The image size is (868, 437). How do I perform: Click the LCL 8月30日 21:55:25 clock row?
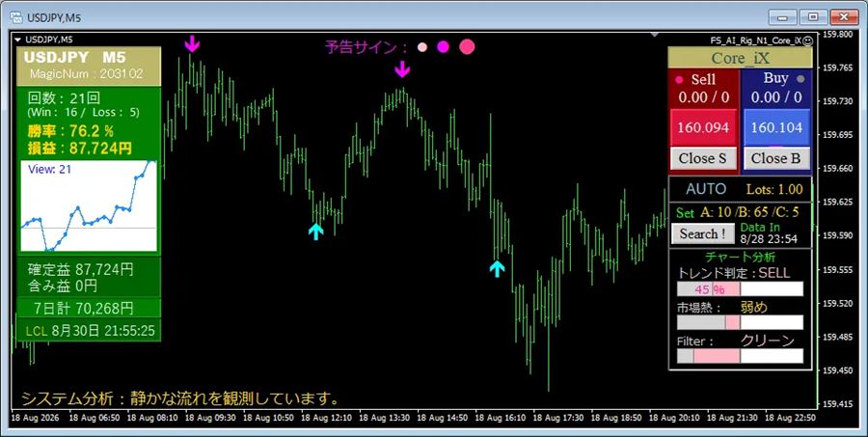(x=89, y=331)
